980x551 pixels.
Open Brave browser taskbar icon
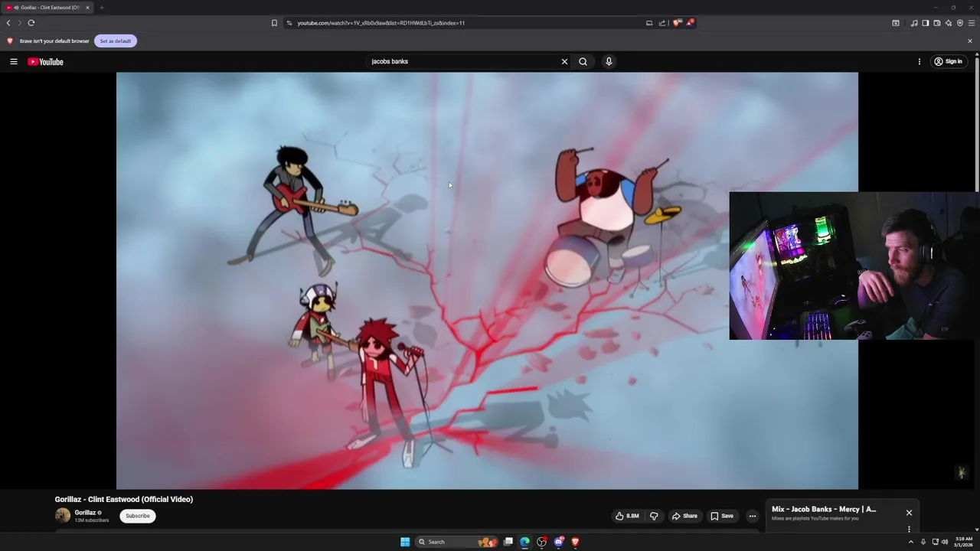coord(575,542)
